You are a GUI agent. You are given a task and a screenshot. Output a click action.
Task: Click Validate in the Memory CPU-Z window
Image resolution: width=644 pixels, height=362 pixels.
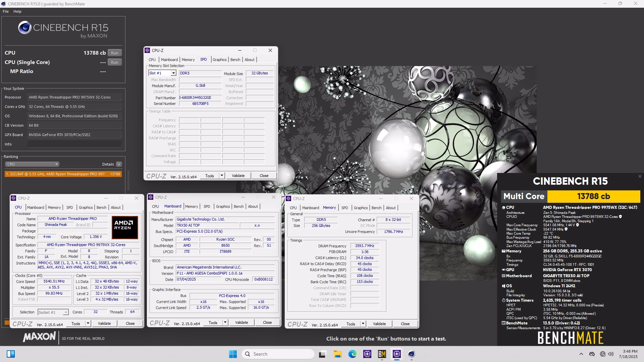(x=379, y=324)
